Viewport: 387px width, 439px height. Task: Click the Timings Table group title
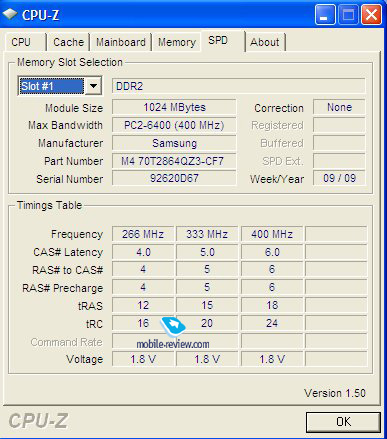coord(49,205)
